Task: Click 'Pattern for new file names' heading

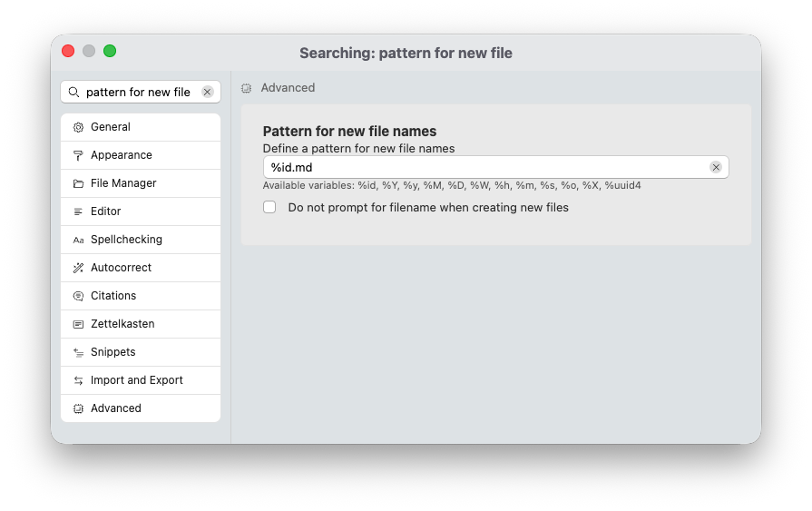Action: tap(349, 131)
